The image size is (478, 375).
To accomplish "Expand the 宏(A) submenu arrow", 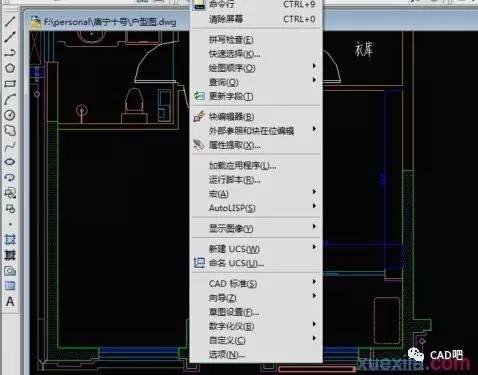I will tap(314, 192).
